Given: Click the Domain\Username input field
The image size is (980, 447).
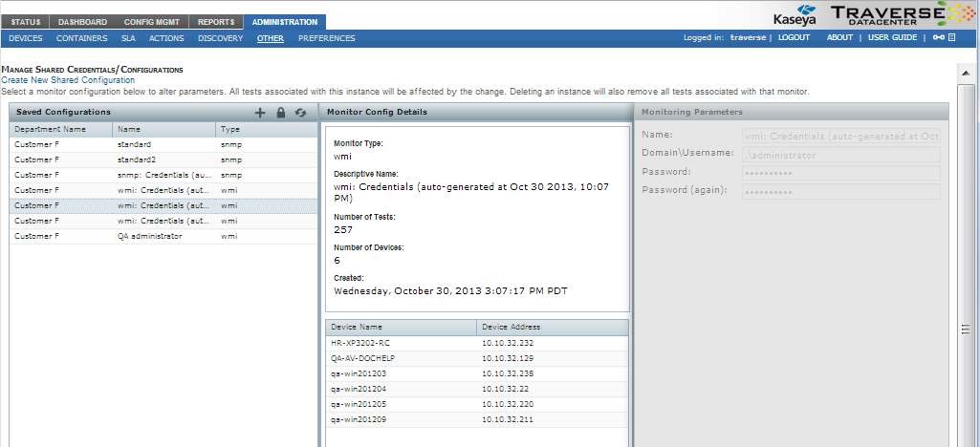Looking at the screenshot, I should point(840,154).
